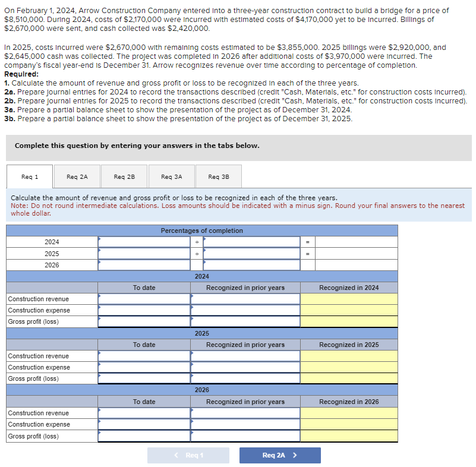This screenshot has width=476, height=467.
Task: Click 2026 Construction expense prior years field
Action: [245, 424]
